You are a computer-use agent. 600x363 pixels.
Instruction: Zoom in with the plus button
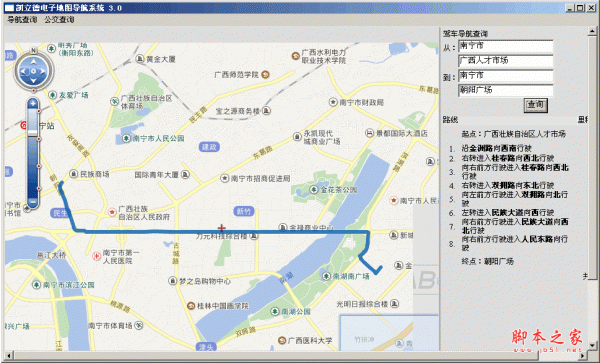pos(33,103)
